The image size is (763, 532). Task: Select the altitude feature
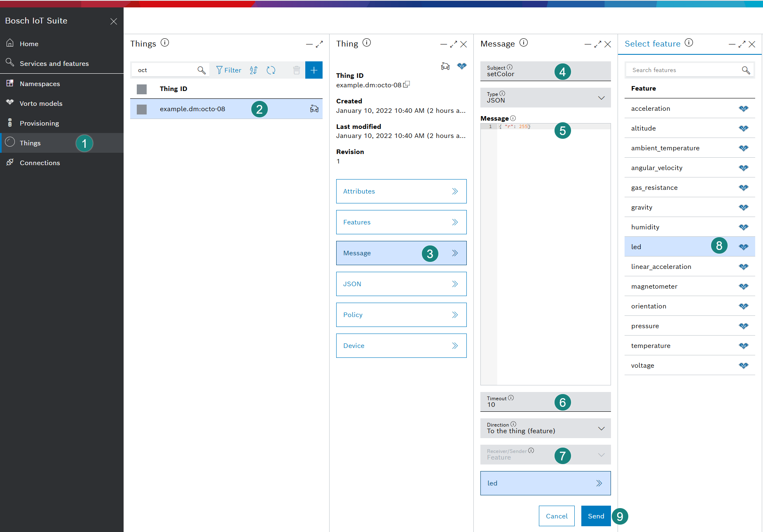point(690,128)
